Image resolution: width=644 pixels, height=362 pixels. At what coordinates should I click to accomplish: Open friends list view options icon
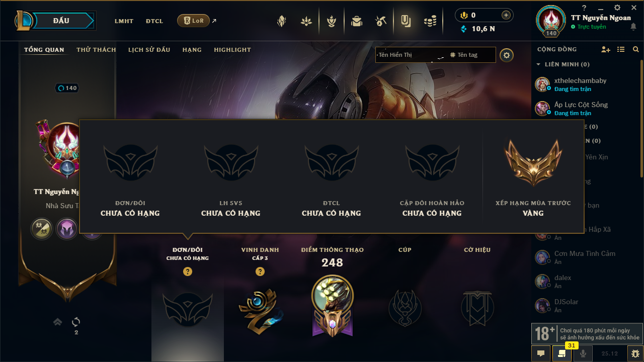[x=621, y=49]
